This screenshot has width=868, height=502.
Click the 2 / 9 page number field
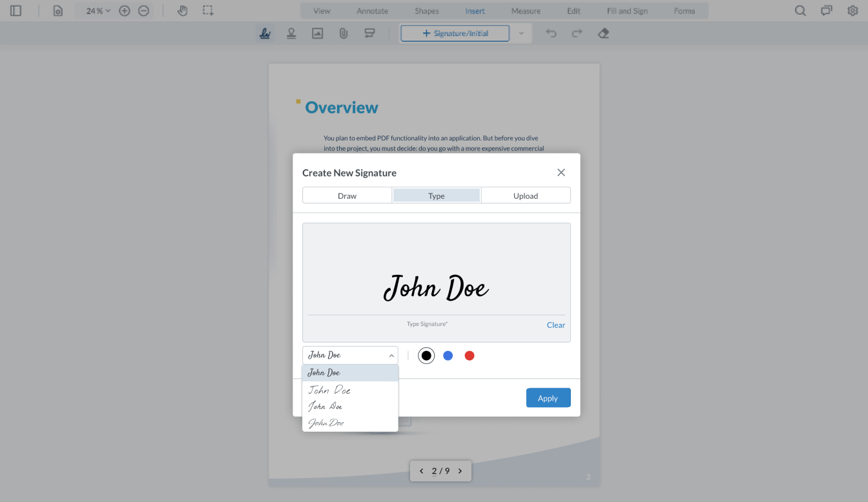pyautogui.click(x=440, y=471)
